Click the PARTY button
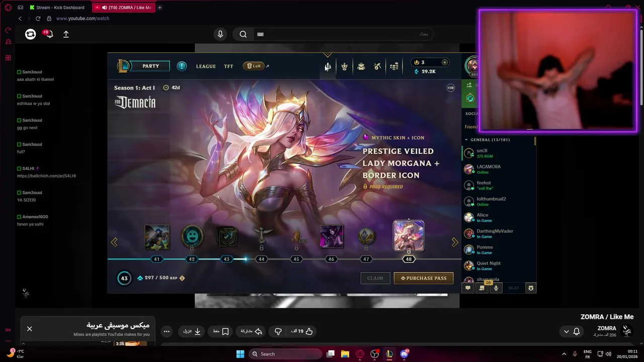This screenshot has width=644, height=362. tap(150, 66)
